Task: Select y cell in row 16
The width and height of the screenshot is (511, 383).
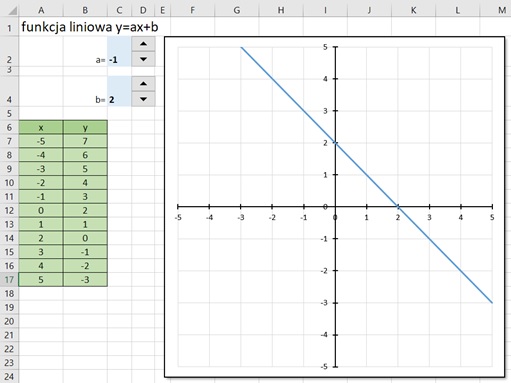Action: point(85,266)
